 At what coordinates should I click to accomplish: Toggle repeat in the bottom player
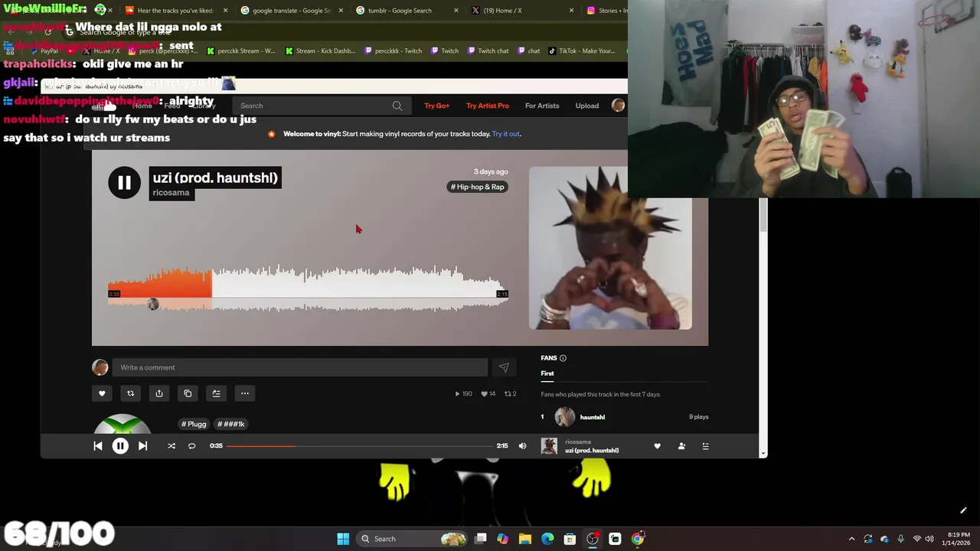pyautogui.click(x=192, y=446)
